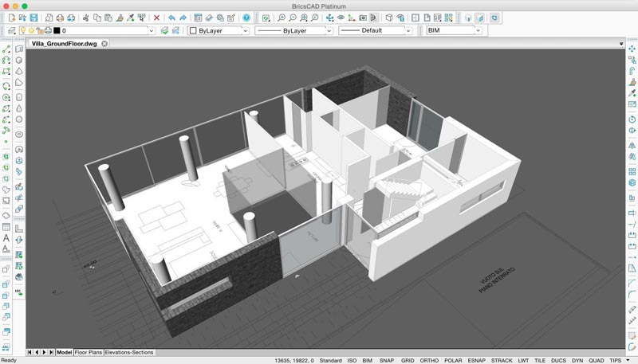Toggle GRID in the status bar
Viewport: 638px width, 364px height.
click(408, 360)
